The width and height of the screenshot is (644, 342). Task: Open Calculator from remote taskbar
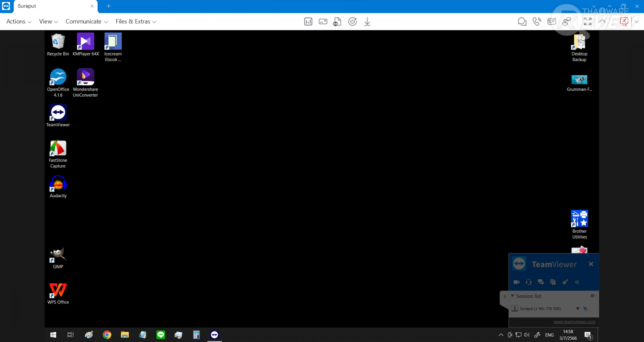click(196, 335)
